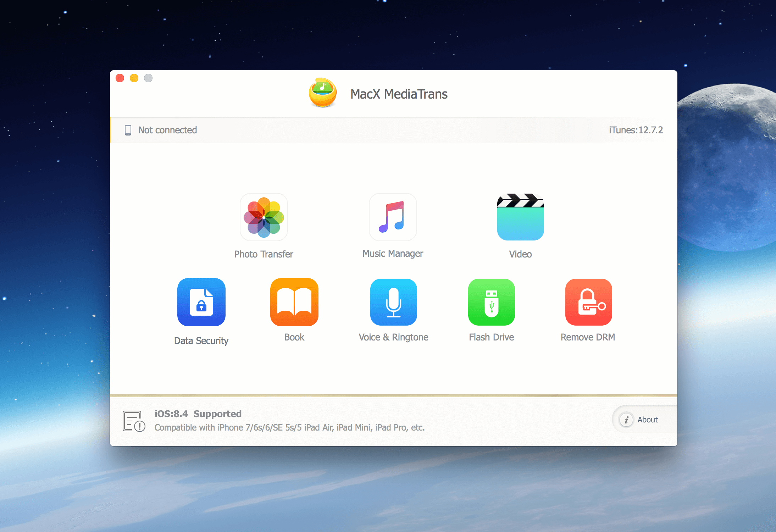Click the phone device icon beside Not connected

[x=128, y=130]
